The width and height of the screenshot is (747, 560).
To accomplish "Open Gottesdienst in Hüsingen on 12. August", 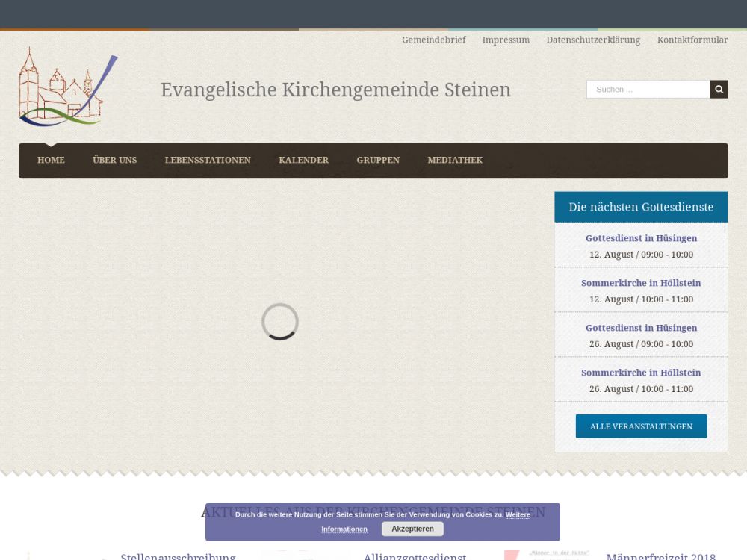I will click(641, 239).
